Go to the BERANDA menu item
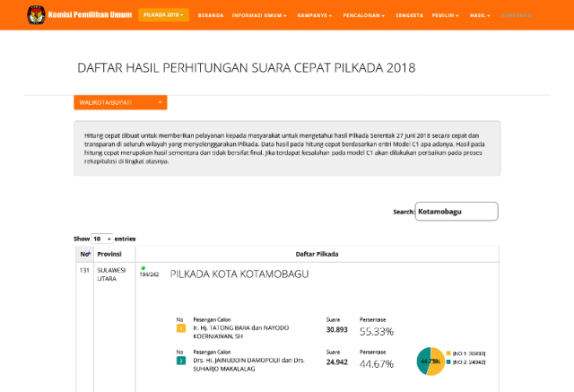 coord(211,15)
